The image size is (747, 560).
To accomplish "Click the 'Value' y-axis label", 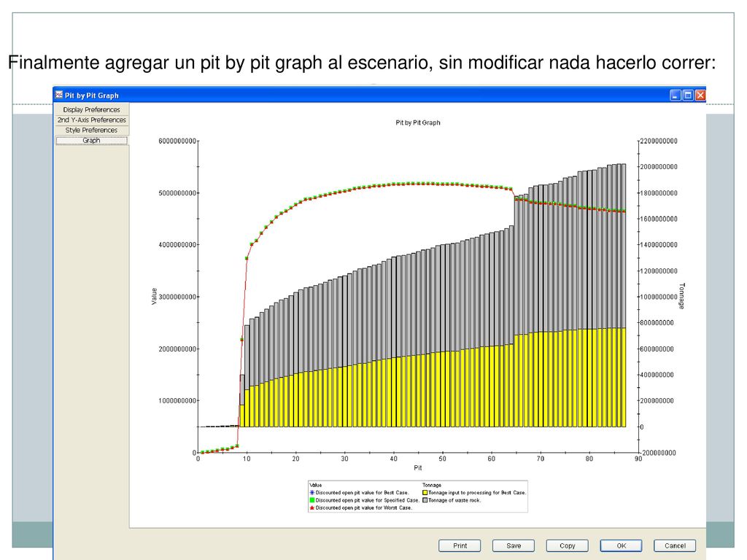I will (x=154, y=296).
